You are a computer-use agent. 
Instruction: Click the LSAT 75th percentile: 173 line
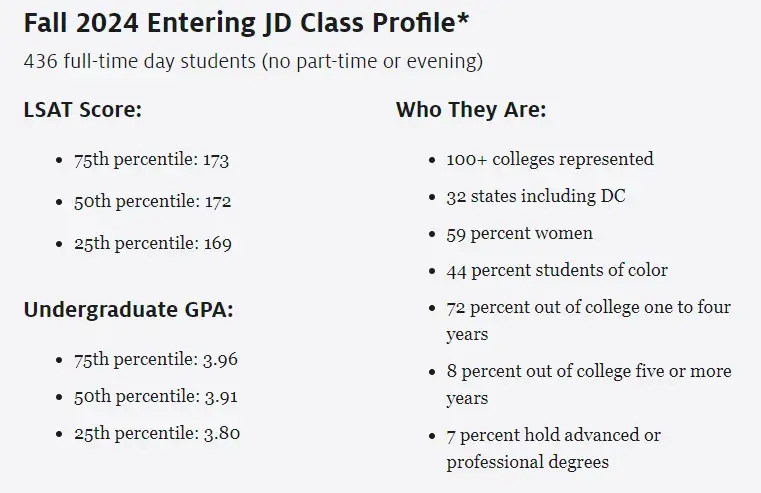(152, 160)
